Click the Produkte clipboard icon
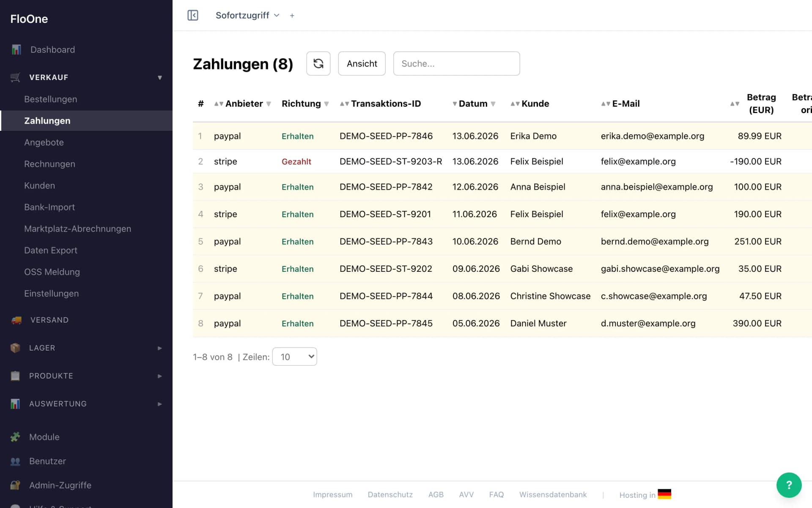The width and height of the screenshot is (812, 508). click(x=15, y=376)
